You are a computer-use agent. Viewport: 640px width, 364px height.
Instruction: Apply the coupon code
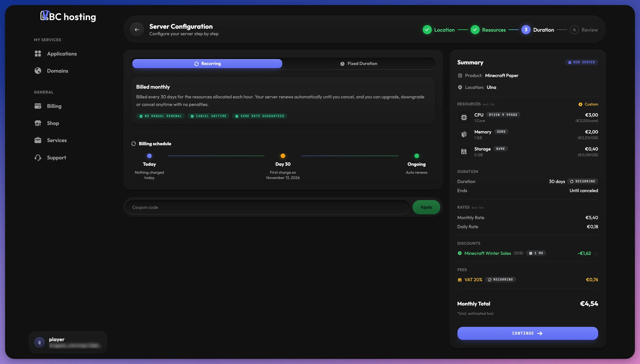(x=426, y=207)
